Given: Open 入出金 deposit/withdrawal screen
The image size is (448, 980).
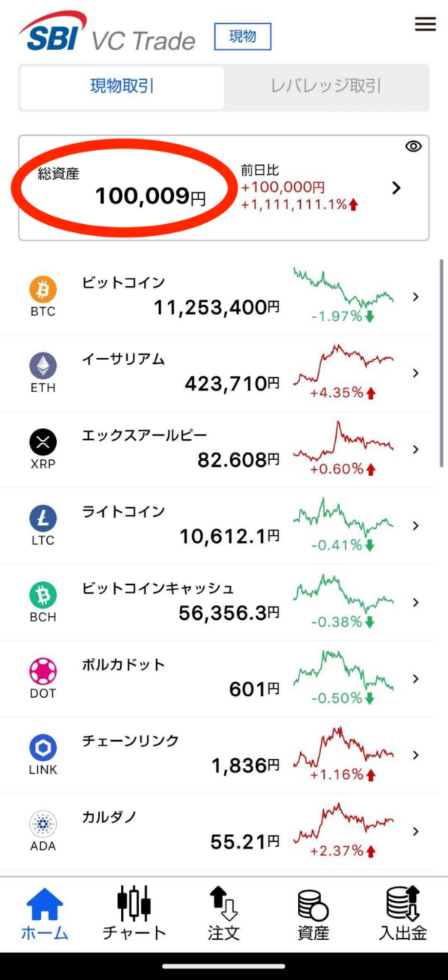Looking at the screenshot, I should coord(402,913).
